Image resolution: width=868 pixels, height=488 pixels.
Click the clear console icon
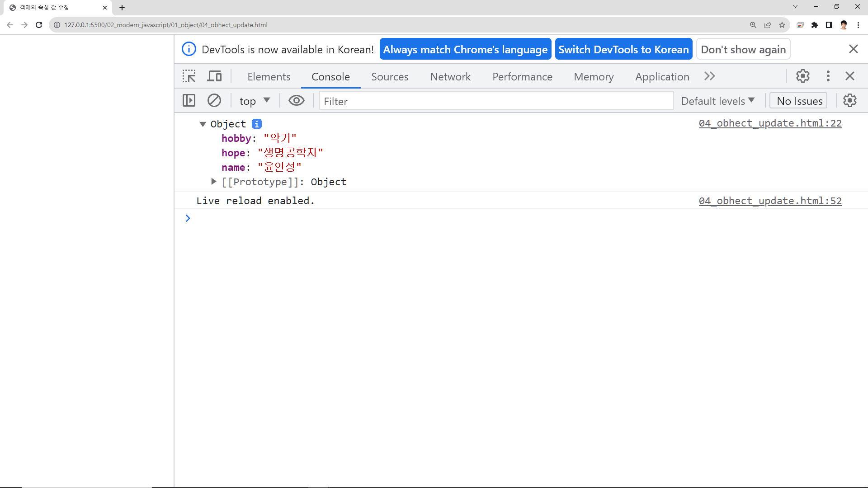(214, 100)
